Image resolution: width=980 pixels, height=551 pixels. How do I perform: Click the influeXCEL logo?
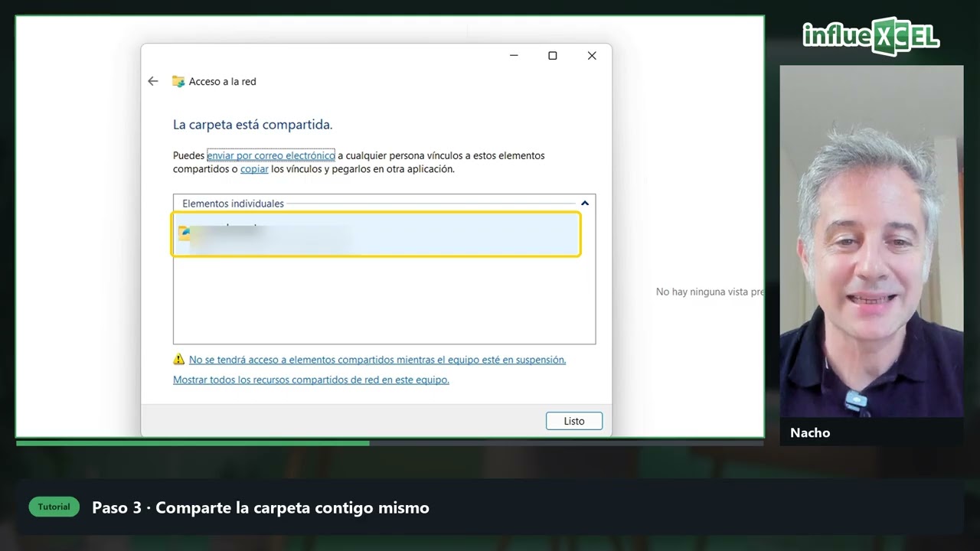click(871, 36)
